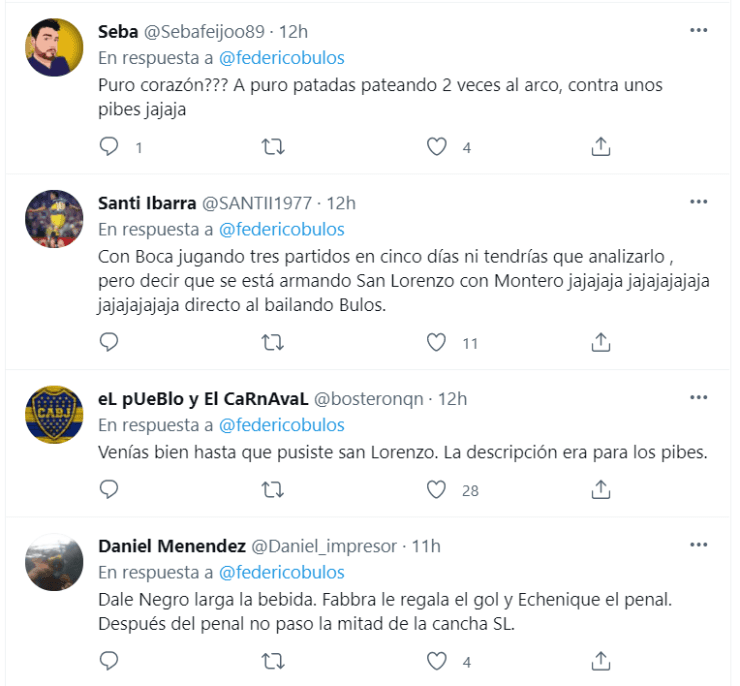740x686 pixels.
Task: Reply to Seba's tweet
Action: [110, 147]
